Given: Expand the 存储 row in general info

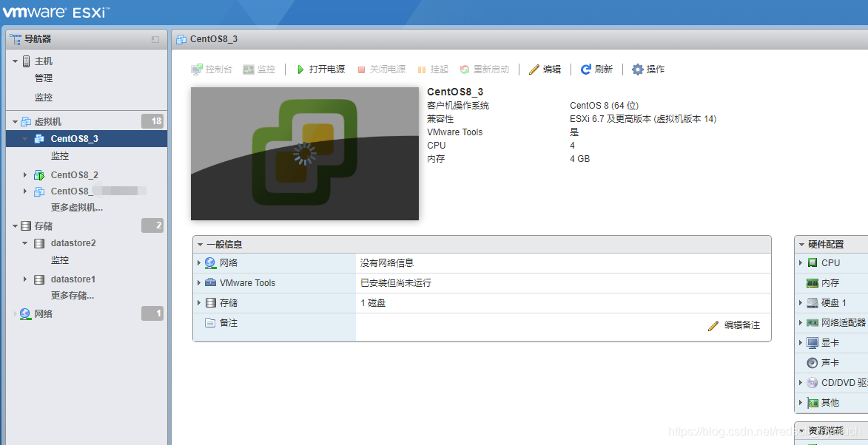Looking at the screenshot, I should 199,303.
